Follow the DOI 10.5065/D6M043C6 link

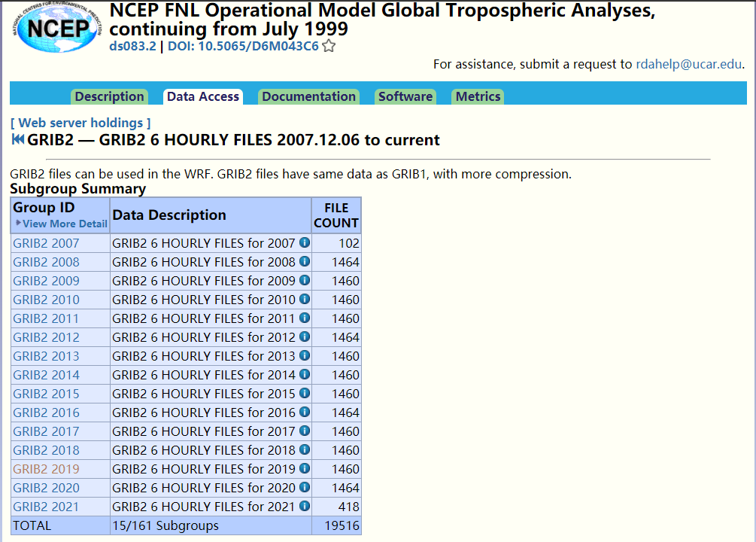tap(243, 47)
